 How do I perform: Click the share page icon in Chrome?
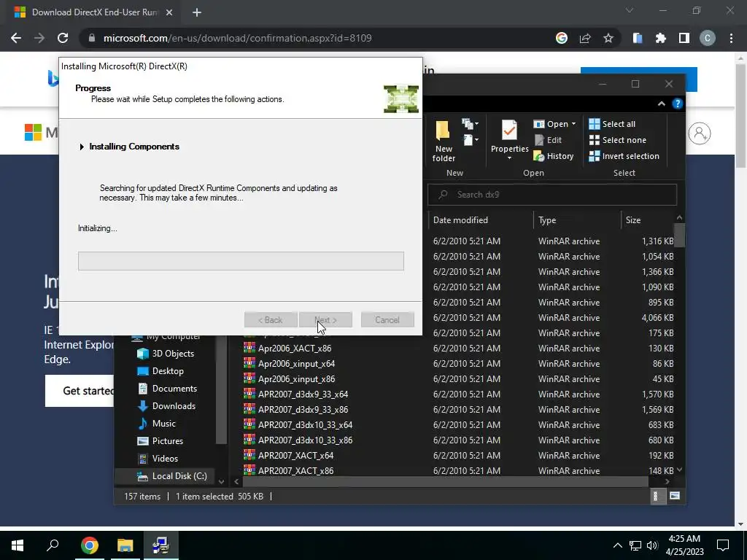585,38
